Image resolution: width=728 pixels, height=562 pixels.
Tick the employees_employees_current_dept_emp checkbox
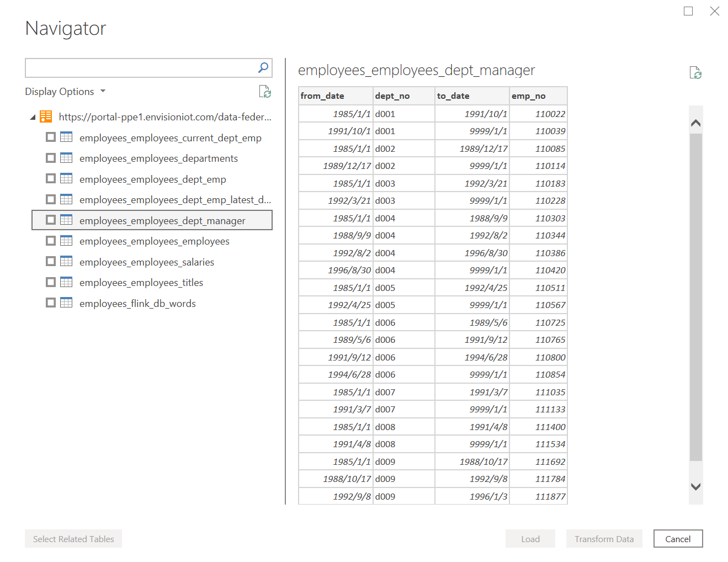tap(51, 137)
